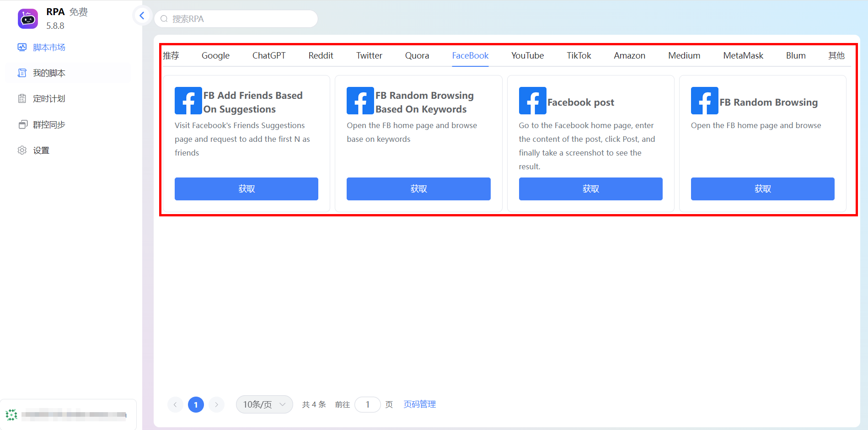The image size is (868, 430).
Task: Select the 推荐 tab
Action: point(171,55)
